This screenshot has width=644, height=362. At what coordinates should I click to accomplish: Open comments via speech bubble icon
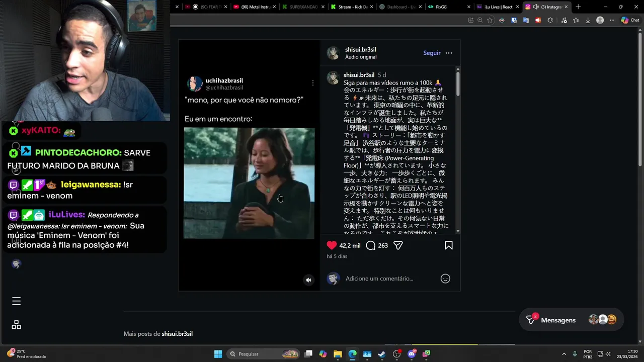coord(371,245)
